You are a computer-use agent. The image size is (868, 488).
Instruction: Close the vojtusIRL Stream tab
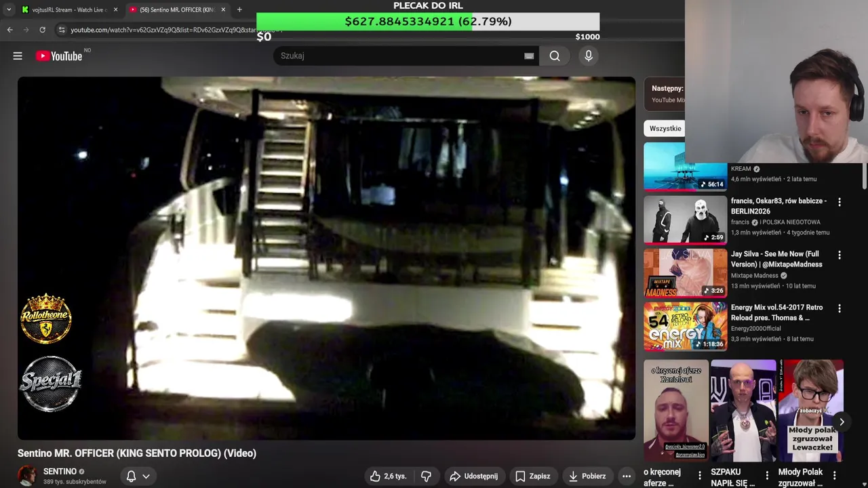coord(115,9)
